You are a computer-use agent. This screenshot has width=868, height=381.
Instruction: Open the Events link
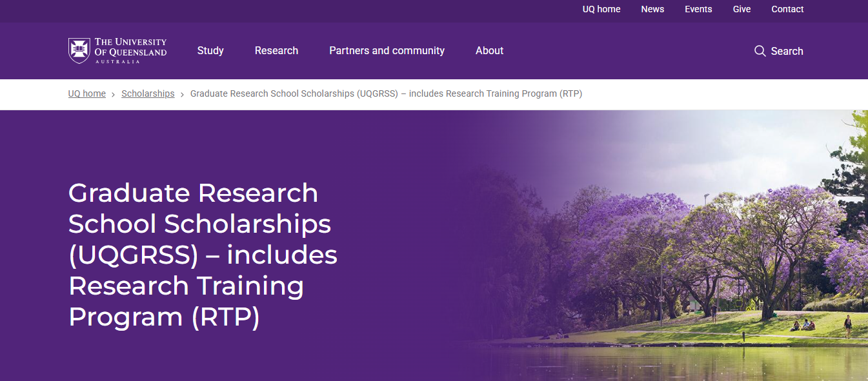(698, 9)
